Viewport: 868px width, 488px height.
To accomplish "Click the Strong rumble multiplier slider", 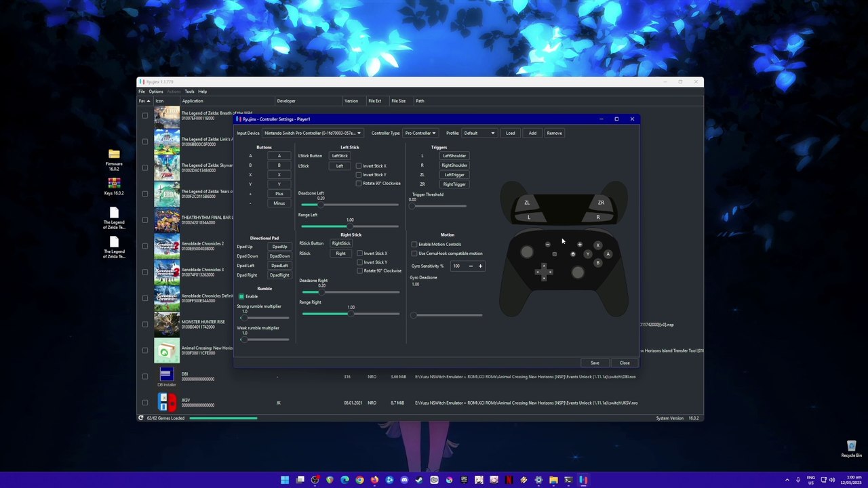I will point(264,318).
